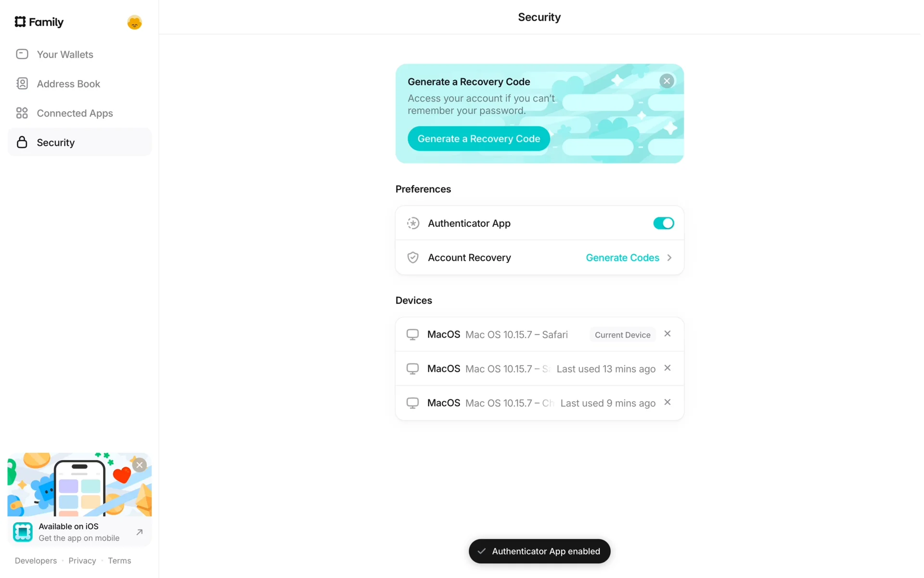Close the iOS app promo card
The height and width of the screenshot is (578, 924).
tap(140, 465)
